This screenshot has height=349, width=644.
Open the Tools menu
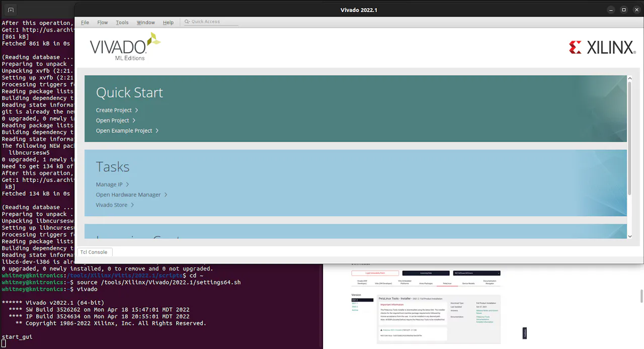click(122, 22)
